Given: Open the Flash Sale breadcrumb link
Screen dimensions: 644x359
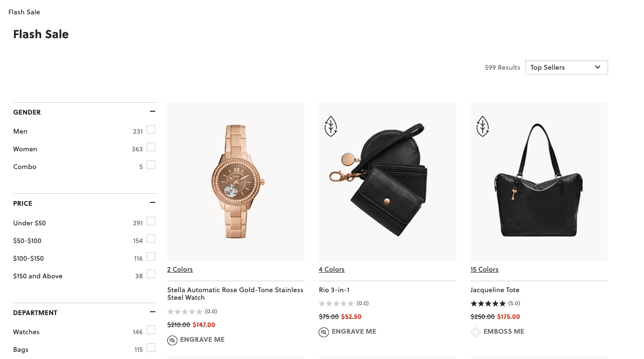Looking at the screenshot, I should [x=24, y=11].
